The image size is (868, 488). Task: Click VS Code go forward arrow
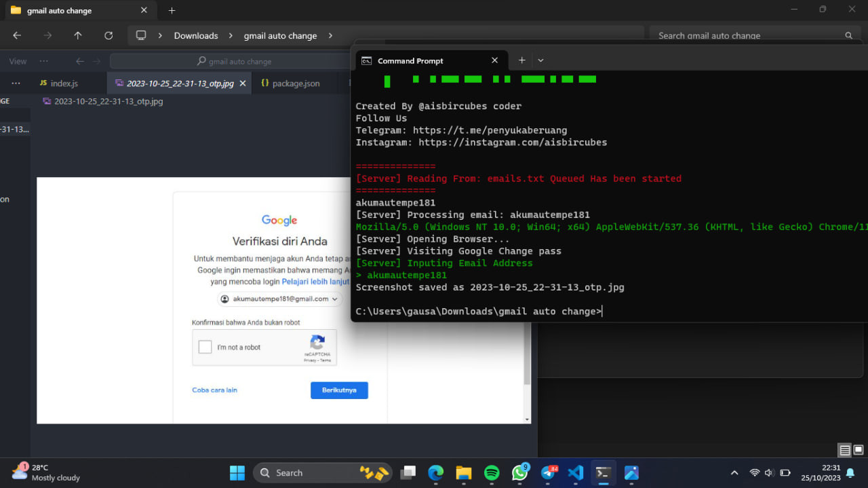tap(96, 61)
